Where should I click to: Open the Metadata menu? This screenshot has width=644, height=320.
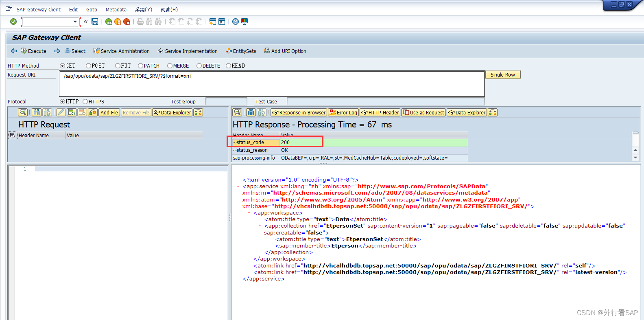pos(116,9)
